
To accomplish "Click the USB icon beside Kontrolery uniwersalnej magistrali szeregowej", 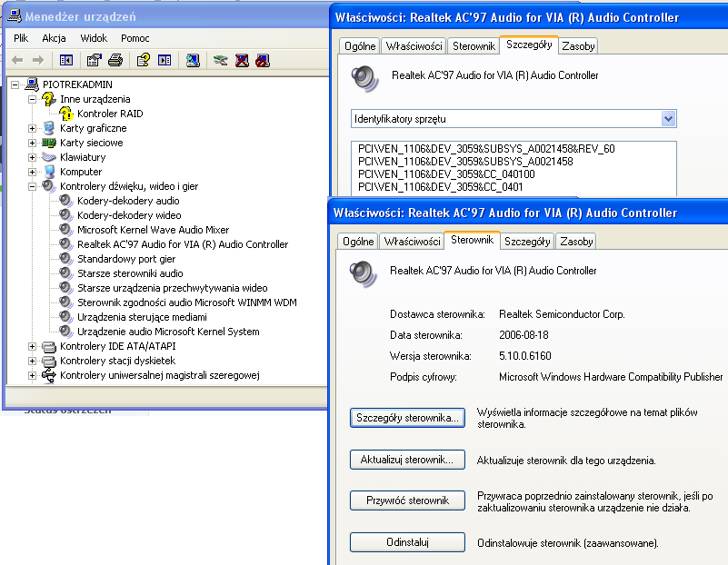I will tap(49, 375).
